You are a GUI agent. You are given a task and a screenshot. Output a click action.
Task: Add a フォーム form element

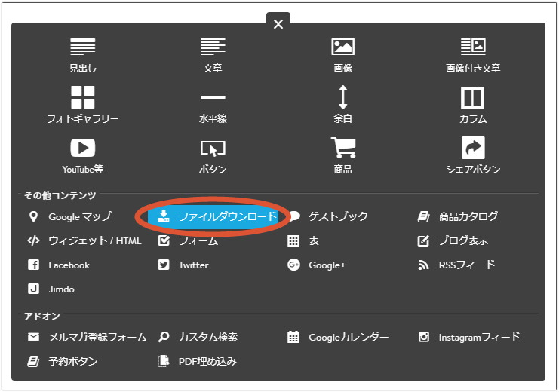[x=188, y=241]
